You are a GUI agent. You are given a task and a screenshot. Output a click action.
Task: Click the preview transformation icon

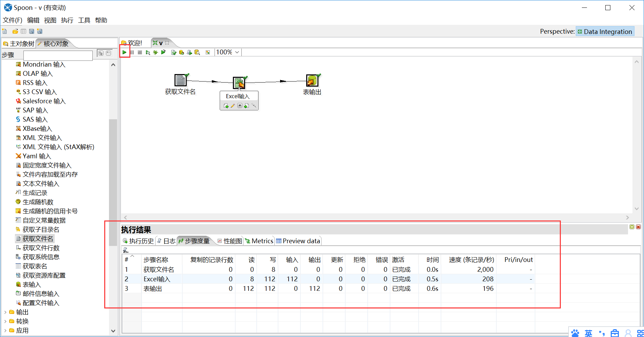[x=148, y=52]
